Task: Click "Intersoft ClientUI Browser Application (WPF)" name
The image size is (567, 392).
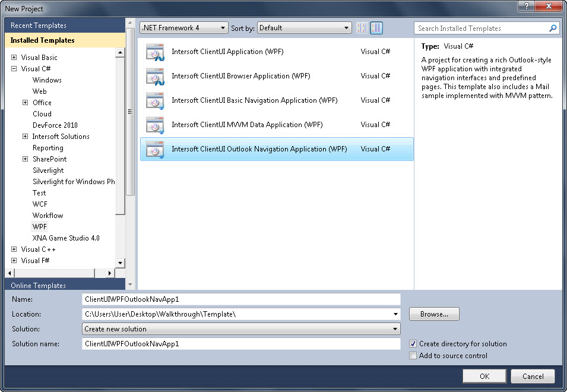Action: pos(241,76)
